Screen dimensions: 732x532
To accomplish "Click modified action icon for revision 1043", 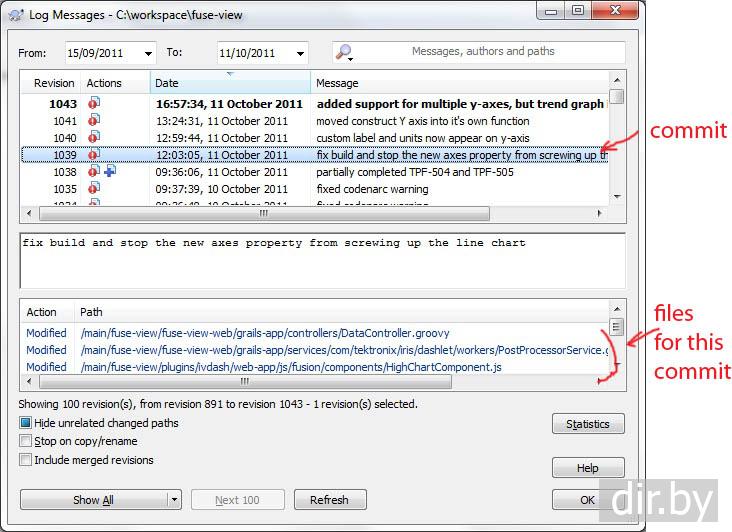I will pos(94,103).
